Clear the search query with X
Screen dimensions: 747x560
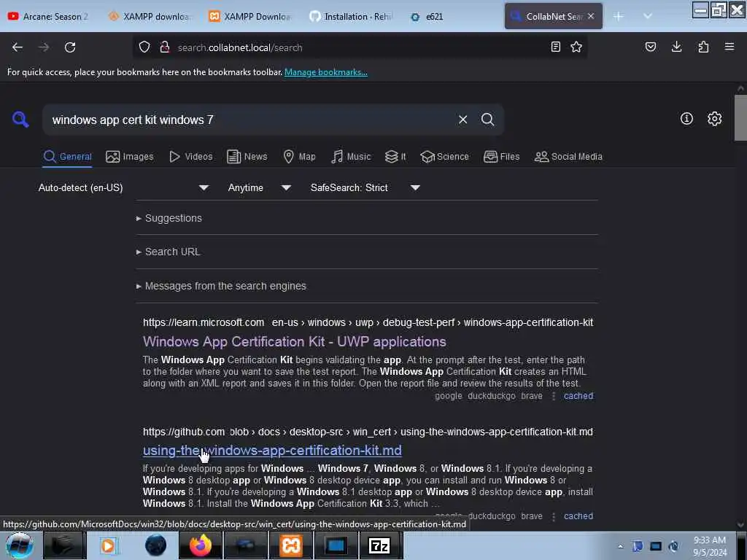pos(462,120)
